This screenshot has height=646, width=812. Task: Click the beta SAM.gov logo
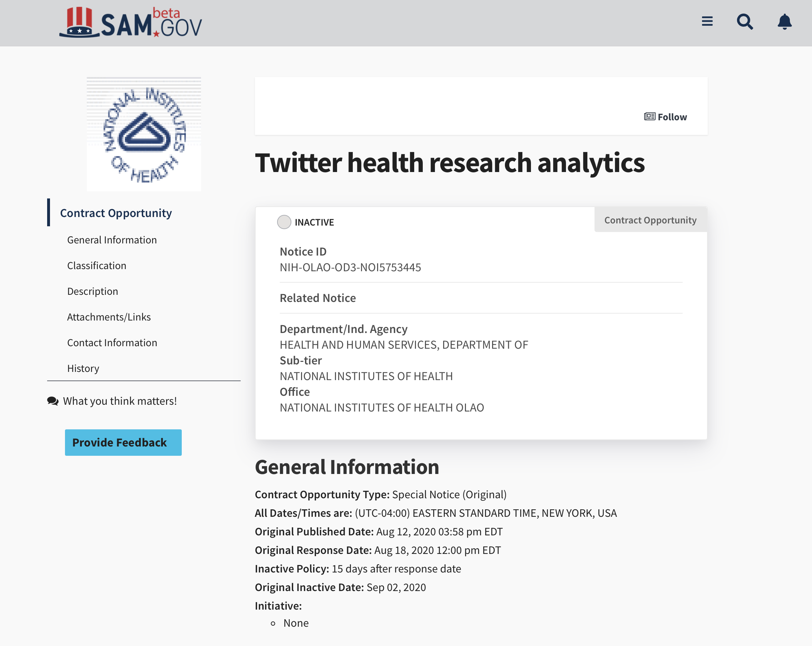(131, 23)
